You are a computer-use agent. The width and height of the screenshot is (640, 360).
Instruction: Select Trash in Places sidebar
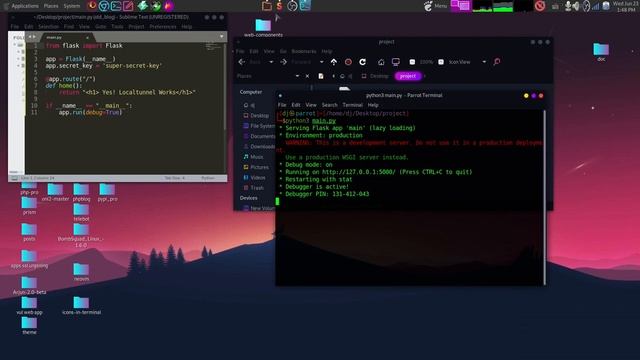pos(253,188)
